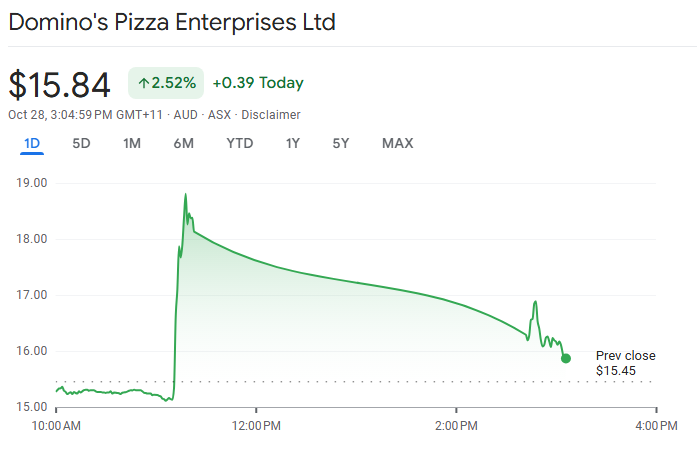The height and width of the screenshot is (451, 697).
Task: Select the 1D time range tab
Action: pos(32,143)
